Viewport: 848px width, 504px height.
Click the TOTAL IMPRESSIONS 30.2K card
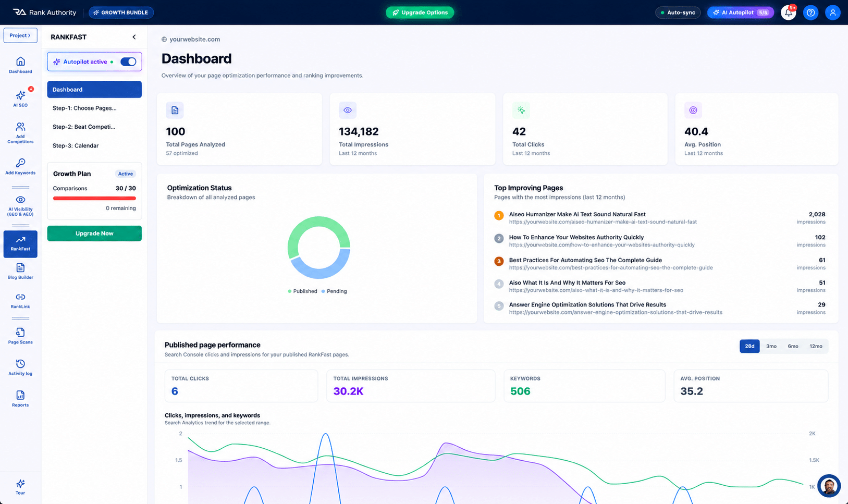point(411,386)
